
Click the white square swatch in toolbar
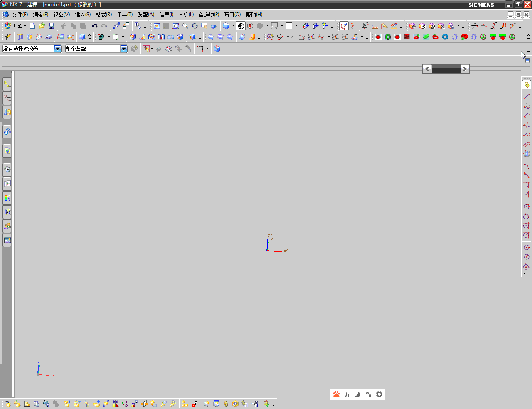point(289,26)
